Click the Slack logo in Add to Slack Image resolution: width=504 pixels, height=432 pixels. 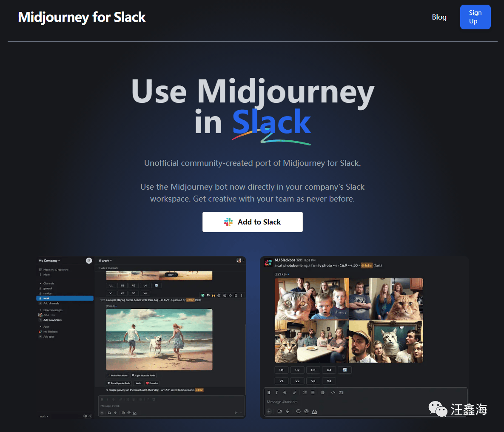pos(228,222)
